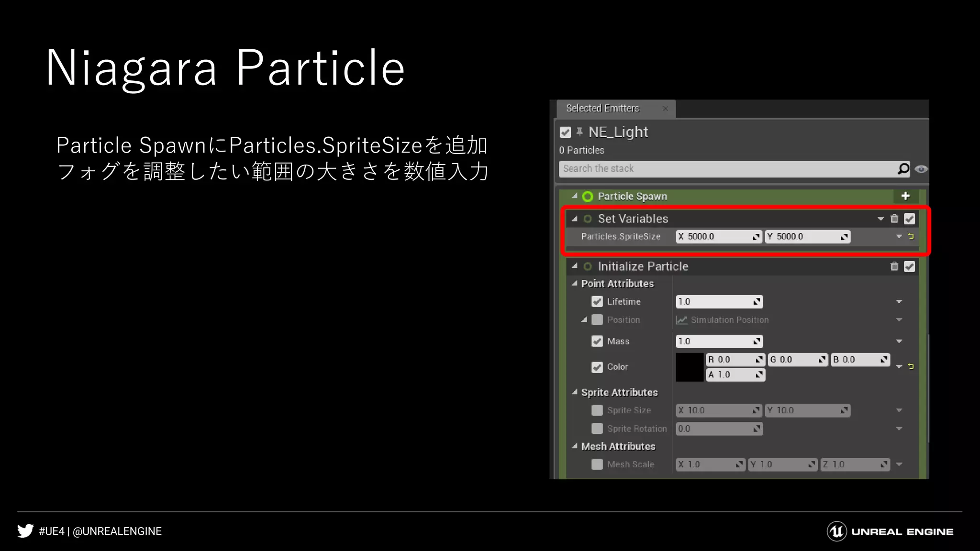The image size is (980, 551).
Task: Click the Twitter bird icon in footer
Action: (25, 531)
